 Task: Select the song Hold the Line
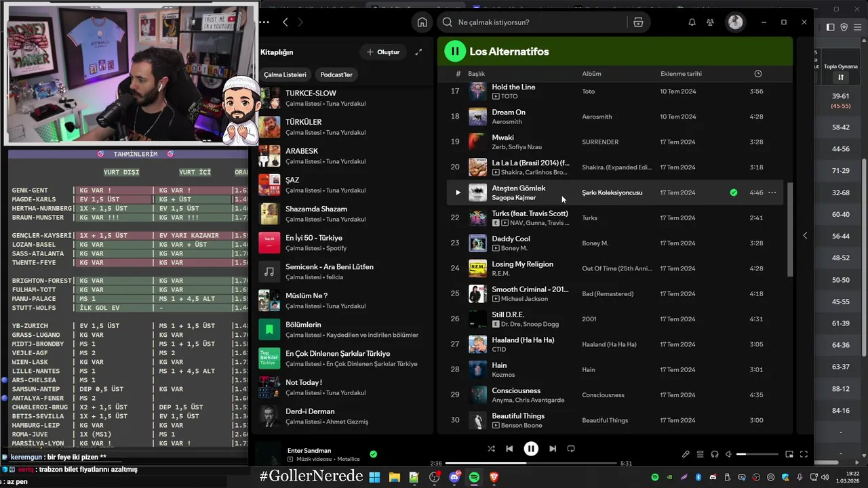(513, 87)
